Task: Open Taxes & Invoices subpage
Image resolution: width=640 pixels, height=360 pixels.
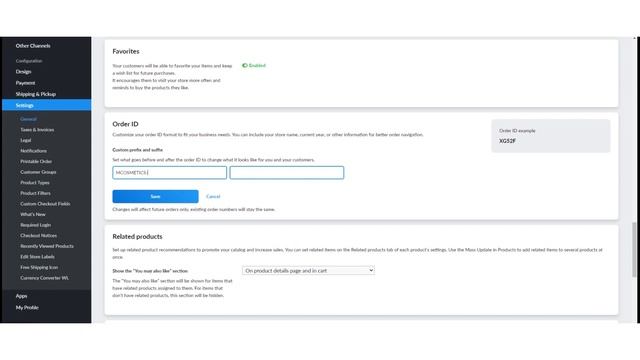Action: (37, 130)
